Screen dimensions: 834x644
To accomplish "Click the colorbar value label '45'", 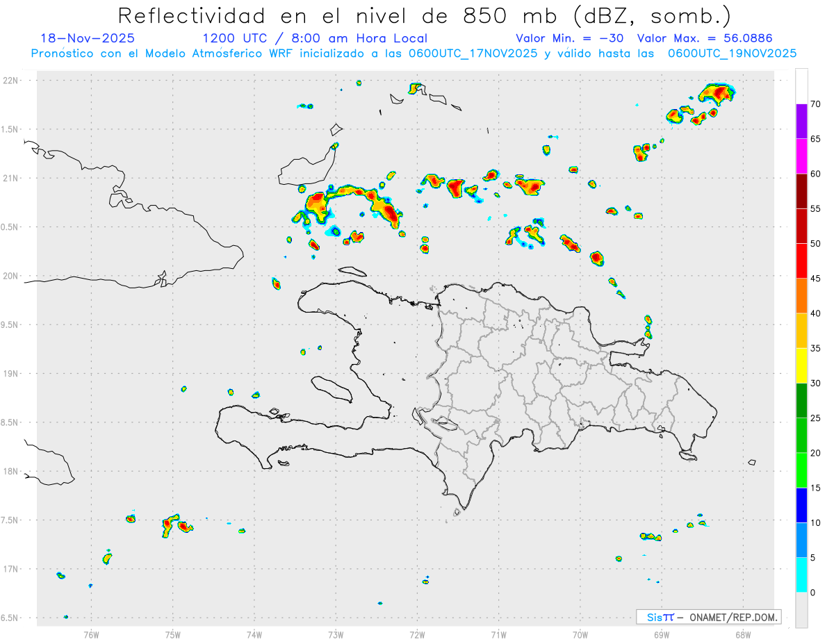I will click(x=815, y=279).
